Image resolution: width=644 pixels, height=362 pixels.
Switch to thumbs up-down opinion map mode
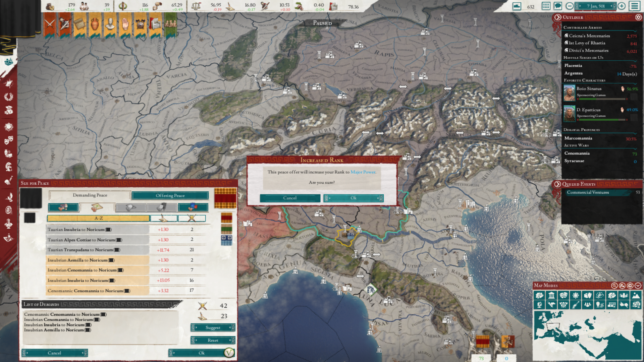coord(624,305)
